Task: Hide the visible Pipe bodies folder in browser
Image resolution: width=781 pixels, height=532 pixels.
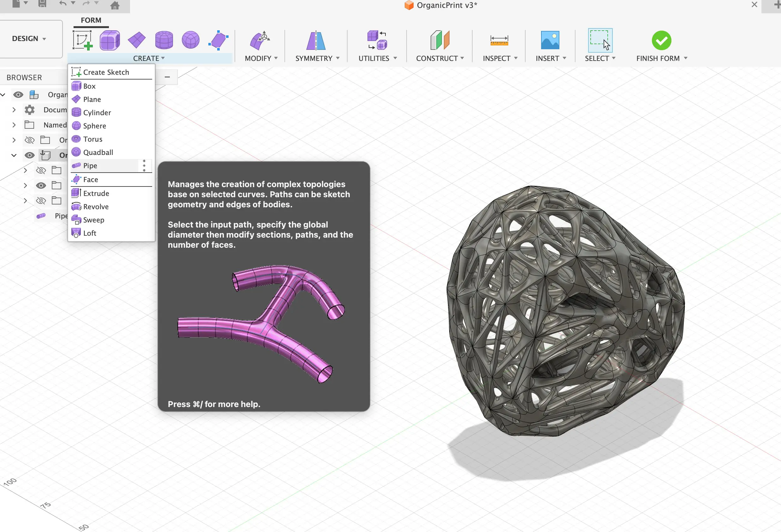Action: 41,185
